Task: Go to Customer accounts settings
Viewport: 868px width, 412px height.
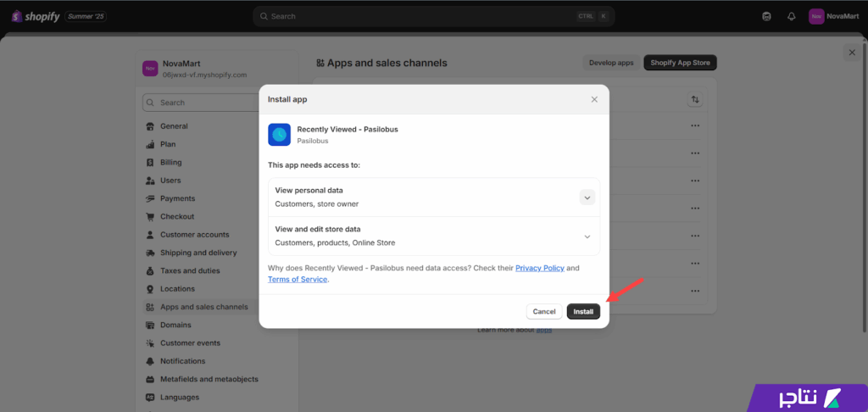Action: (x=194, y=235)
